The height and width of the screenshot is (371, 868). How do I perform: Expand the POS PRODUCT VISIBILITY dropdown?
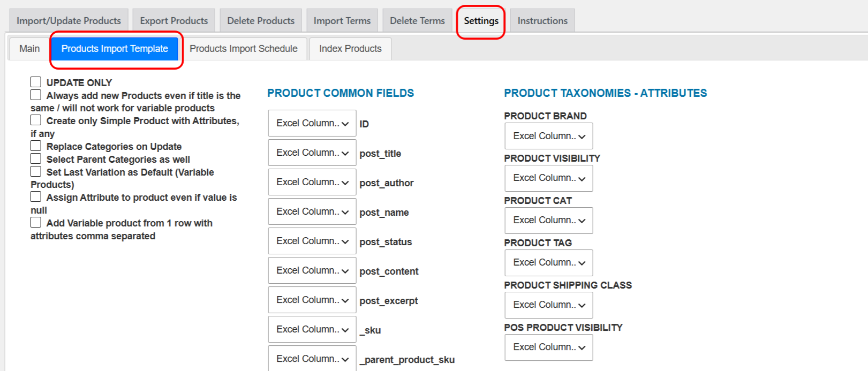pos(549,347)
